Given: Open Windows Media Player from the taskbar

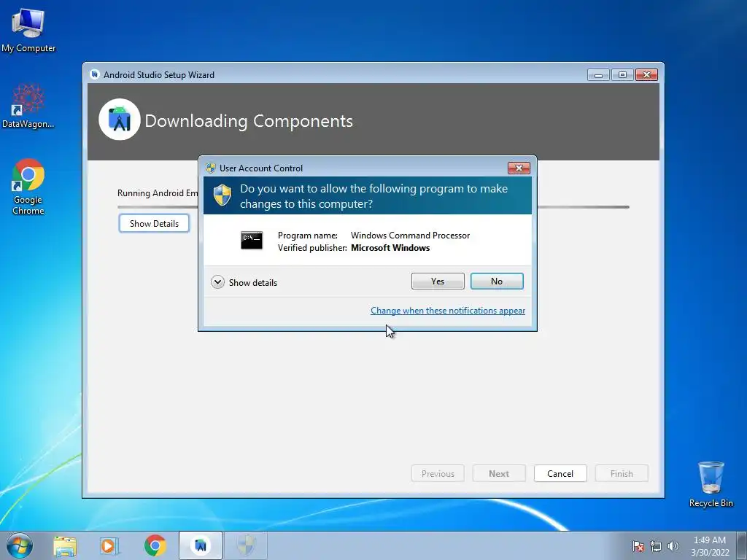Looking at the screenshot, I should coord(109,545).
